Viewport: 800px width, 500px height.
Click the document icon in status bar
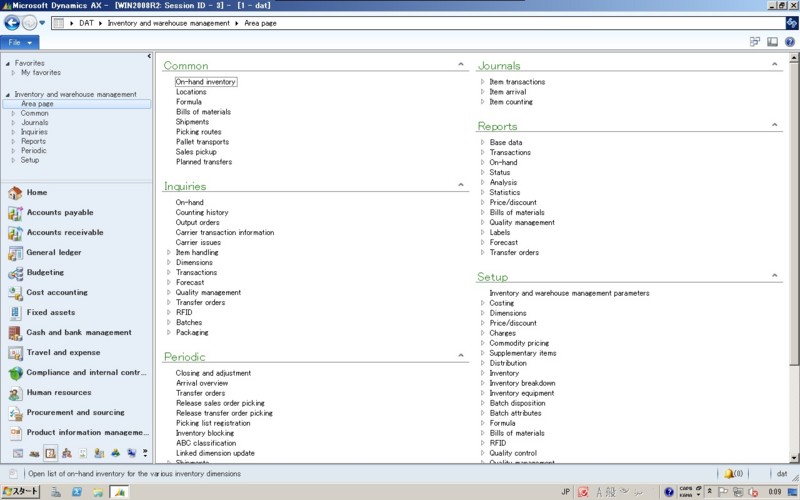[x=13, y=473]
